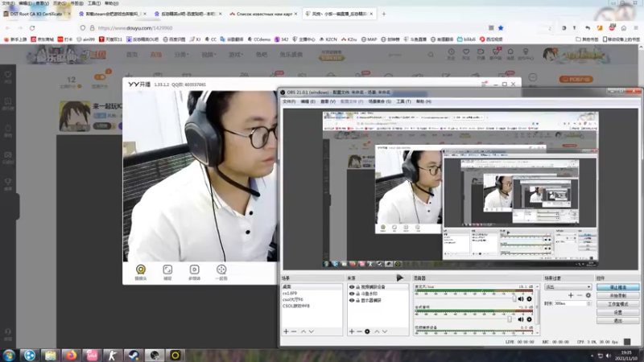Move source down in OBS sources list
The image size is (644, 362).
[x=385, y=331]
